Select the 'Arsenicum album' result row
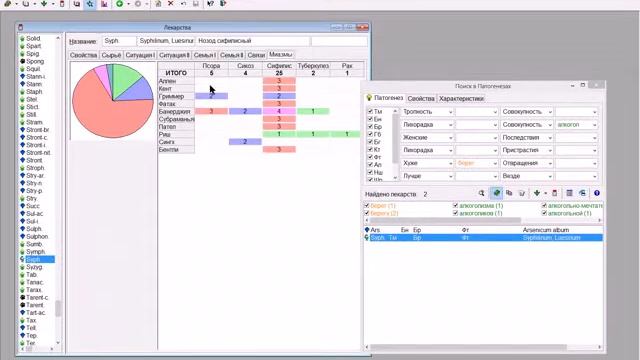 (x=483, y=230)
